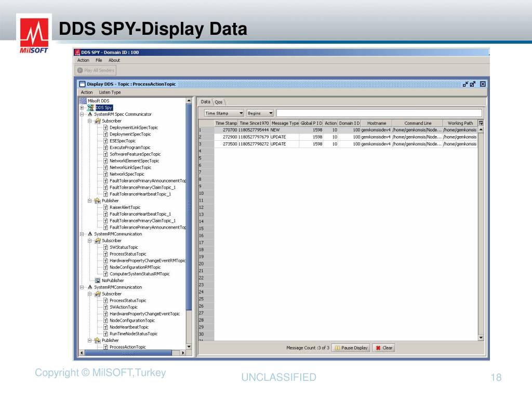
Task: Collapse the Subscriber node above SWStatusTopic
Action: pos(89,241)
